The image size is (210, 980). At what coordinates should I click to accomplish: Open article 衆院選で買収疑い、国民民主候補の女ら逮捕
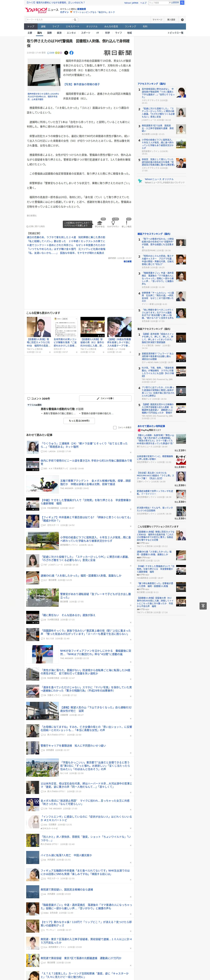[67, 890]
